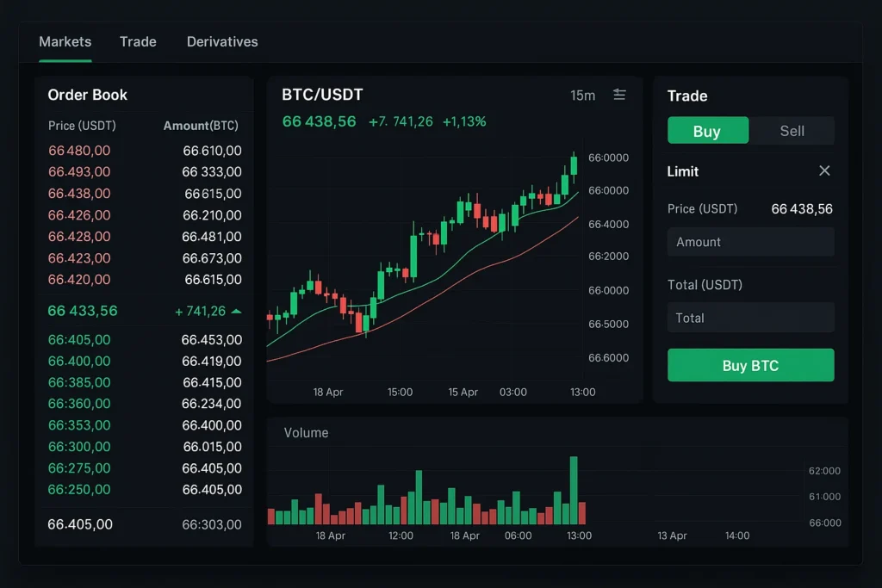Switch to the Sell side
Image resolution: width=882 pixels, height=588 pixels.
791,130
